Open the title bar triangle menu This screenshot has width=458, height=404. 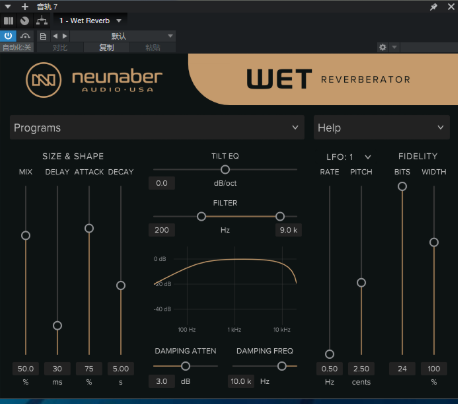tap(8, 6)
